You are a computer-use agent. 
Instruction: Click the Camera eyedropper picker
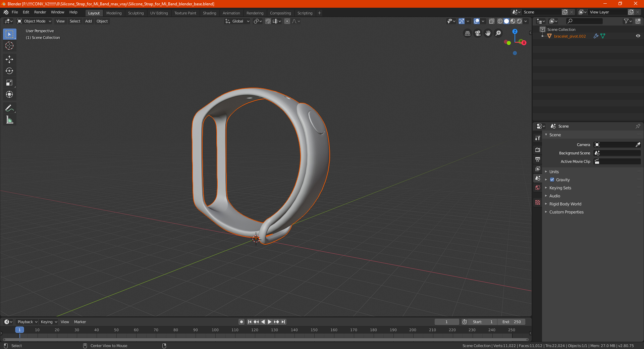click(x=638, y=145)
